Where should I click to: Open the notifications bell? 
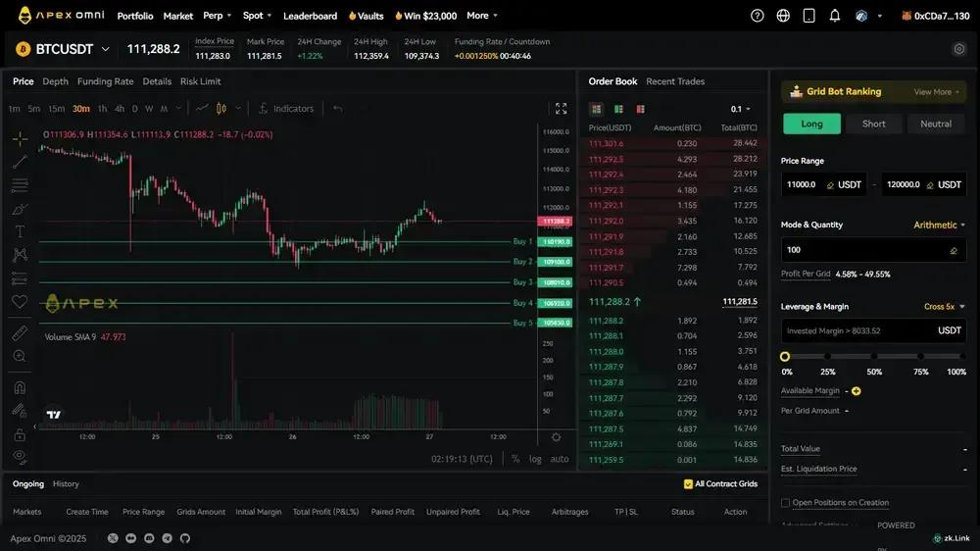click(834, 16)
